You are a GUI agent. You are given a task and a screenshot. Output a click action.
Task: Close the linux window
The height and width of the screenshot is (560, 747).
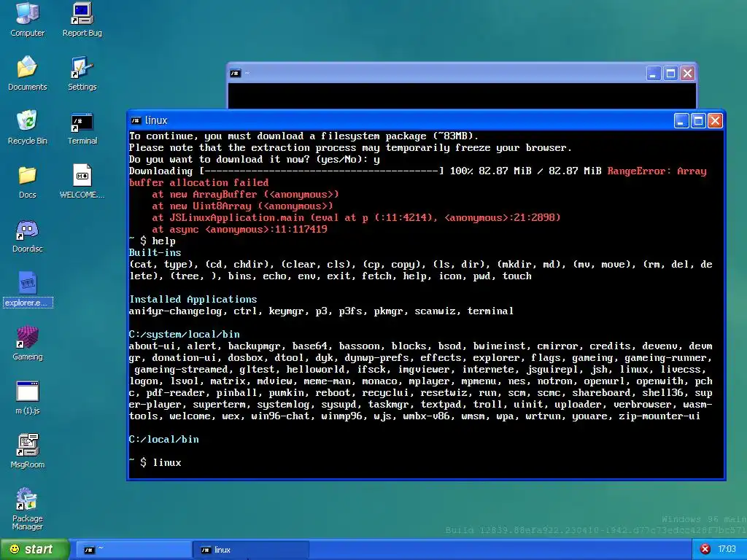715,120
